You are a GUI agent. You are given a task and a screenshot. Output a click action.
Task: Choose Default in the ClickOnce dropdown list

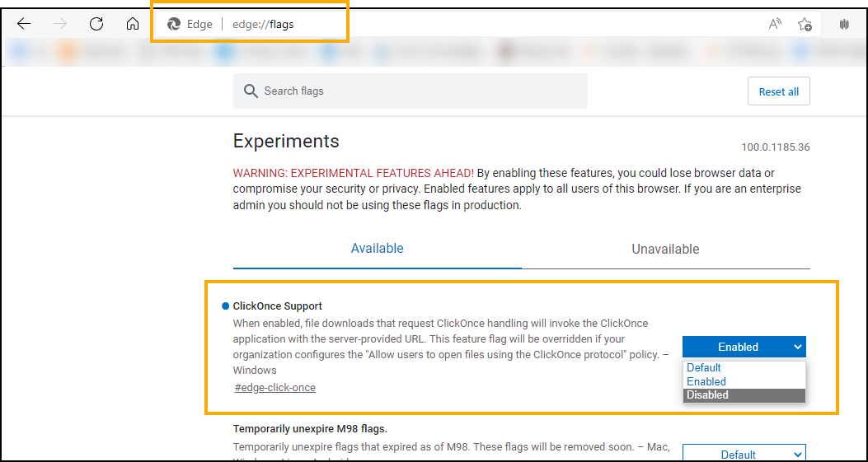pos(704,367)
